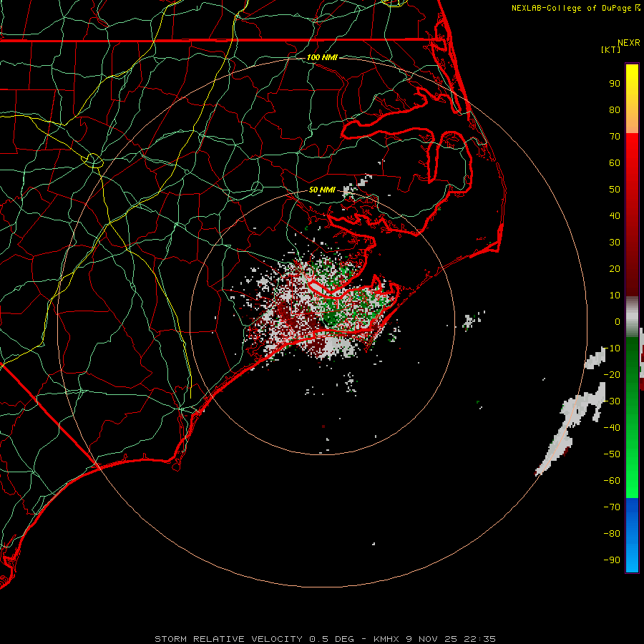This screenshot has height=644, width=644.
Task: Click the -80 knot scale label
Action: [612, 534]
